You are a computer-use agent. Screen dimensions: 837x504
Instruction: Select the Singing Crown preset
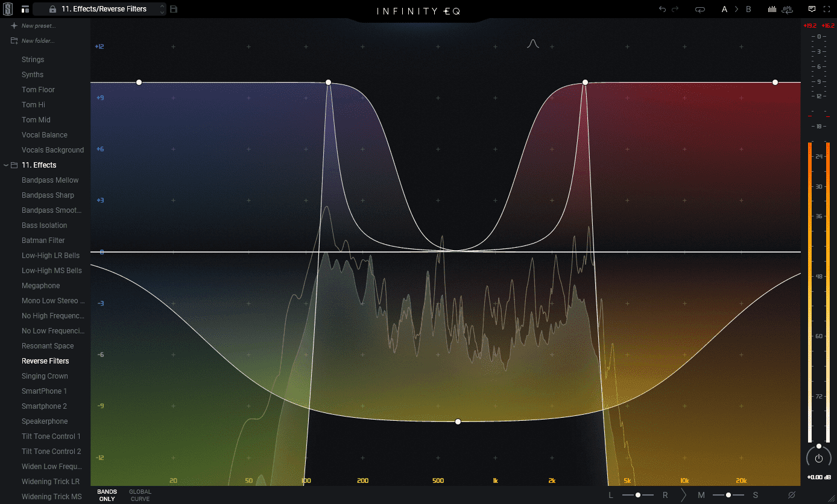[45, 376]
